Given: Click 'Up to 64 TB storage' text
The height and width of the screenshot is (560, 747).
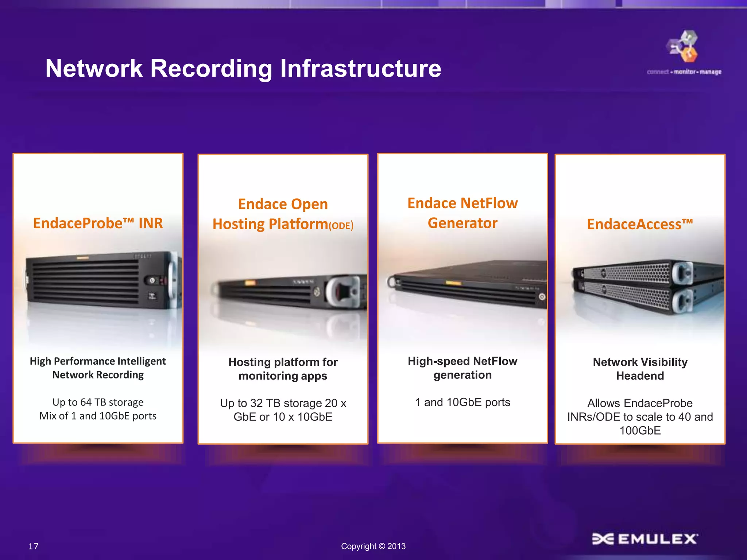Looking at the screenshot, I should (98, 402).
